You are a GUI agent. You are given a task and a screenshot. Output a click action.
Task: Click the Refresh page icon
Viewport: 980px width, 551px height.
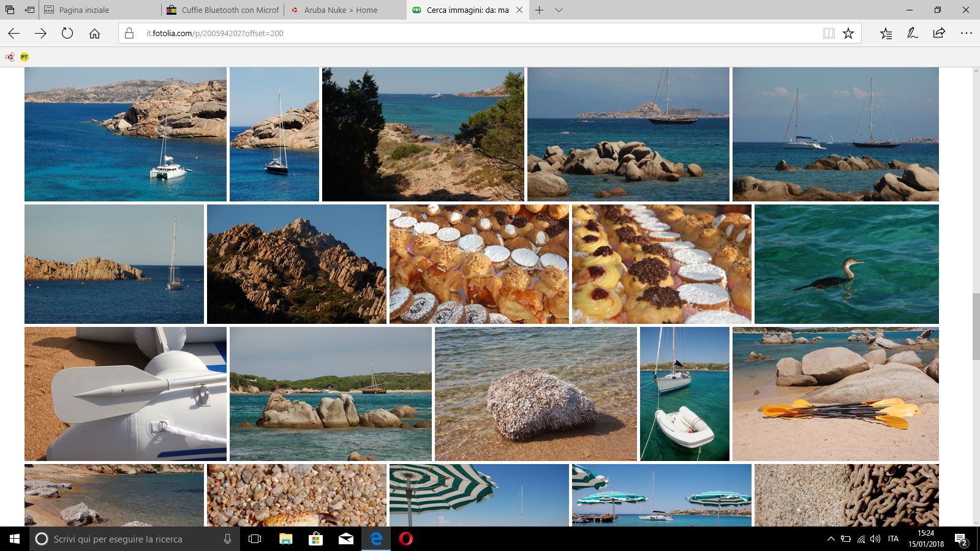pyautogui.click(x=67, y=34)
